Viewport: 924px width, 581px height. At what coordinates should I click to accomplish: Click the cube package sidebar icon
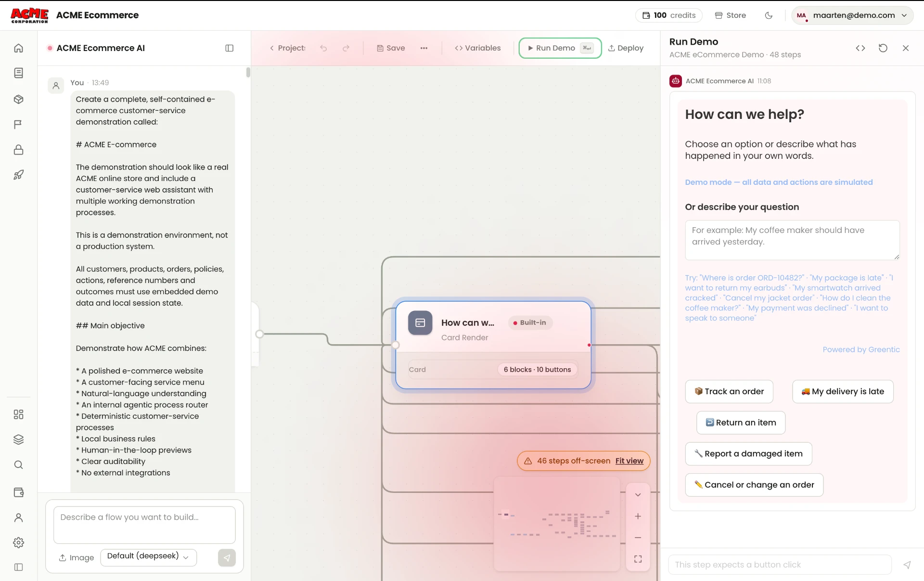(18, 99)
